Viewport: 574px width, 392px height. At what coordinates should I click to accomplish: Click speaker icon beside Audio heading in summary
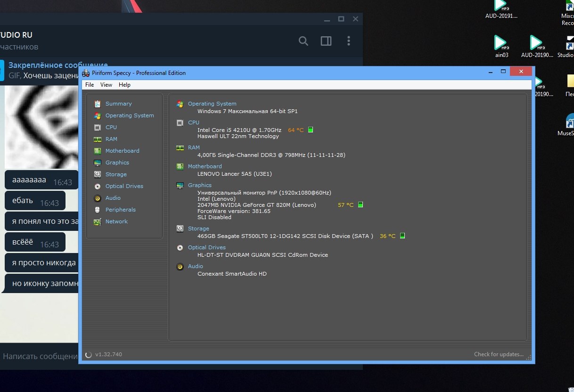coord(180,266)
